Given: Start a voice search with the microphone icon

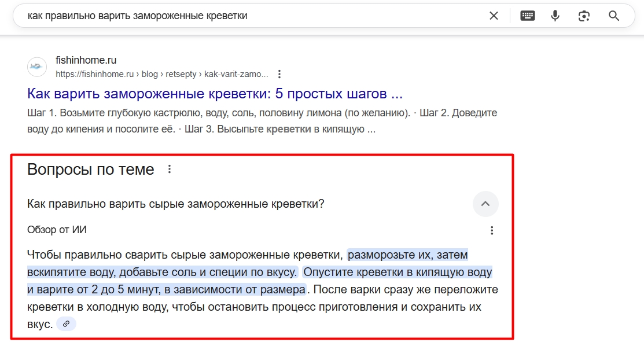Looking at the screenshot, I should (555, 16).
